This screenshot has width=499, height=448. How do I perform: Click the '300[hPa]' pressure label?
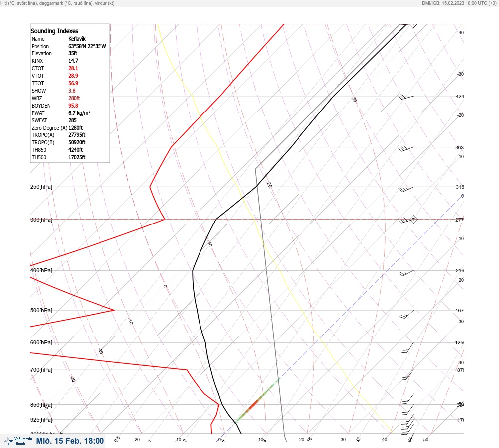point(41,220)
